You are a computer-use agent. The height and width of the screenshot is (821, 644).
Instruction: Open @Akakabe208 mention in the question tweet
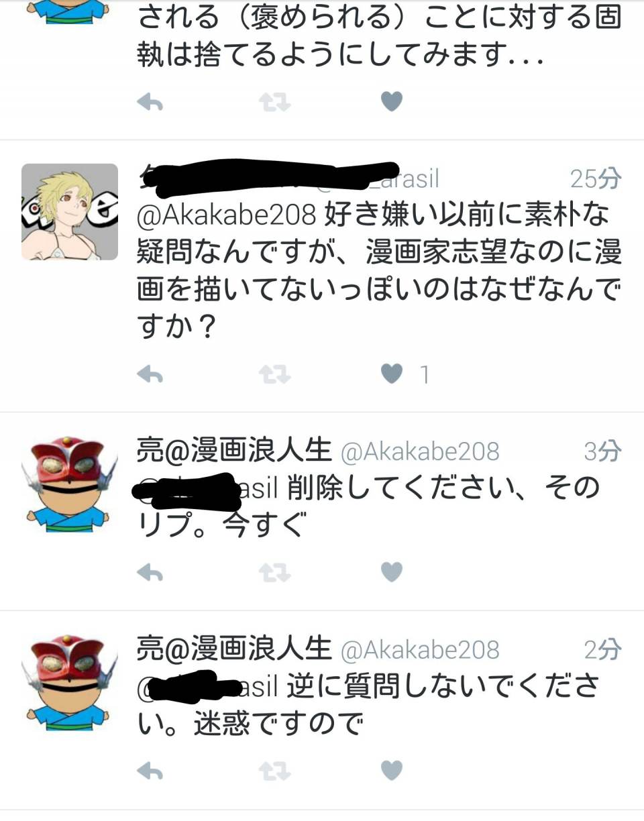226,215
